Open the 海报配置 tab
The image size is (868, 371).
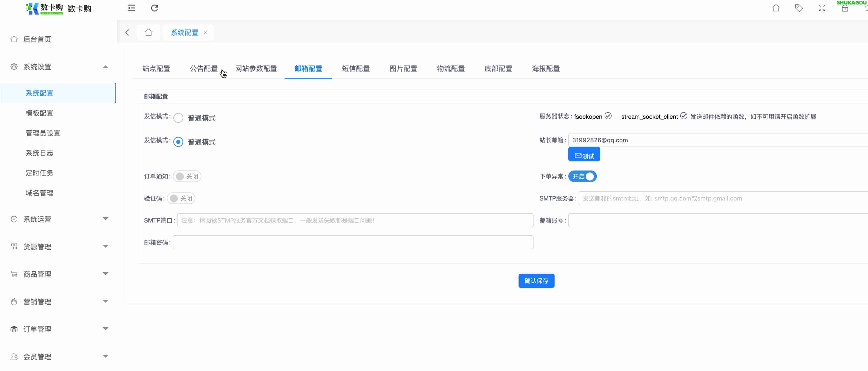coord(545,68)
